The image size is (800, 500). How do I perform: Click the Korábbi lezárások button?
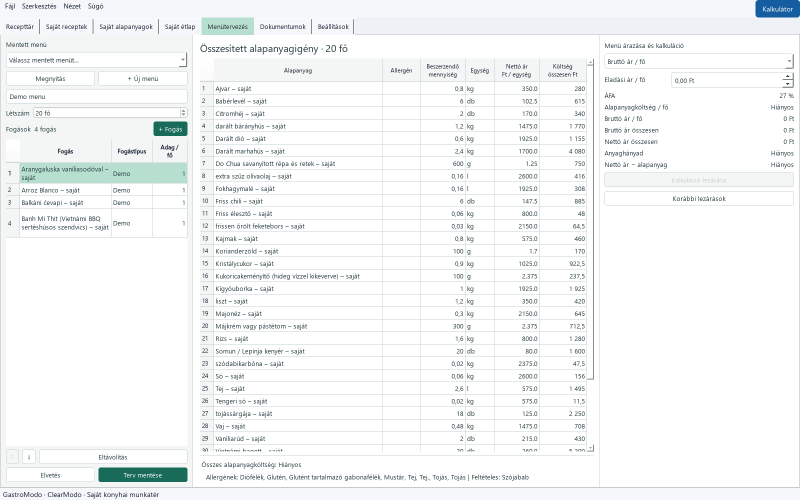pyautogui.click(x=698, y=198)
